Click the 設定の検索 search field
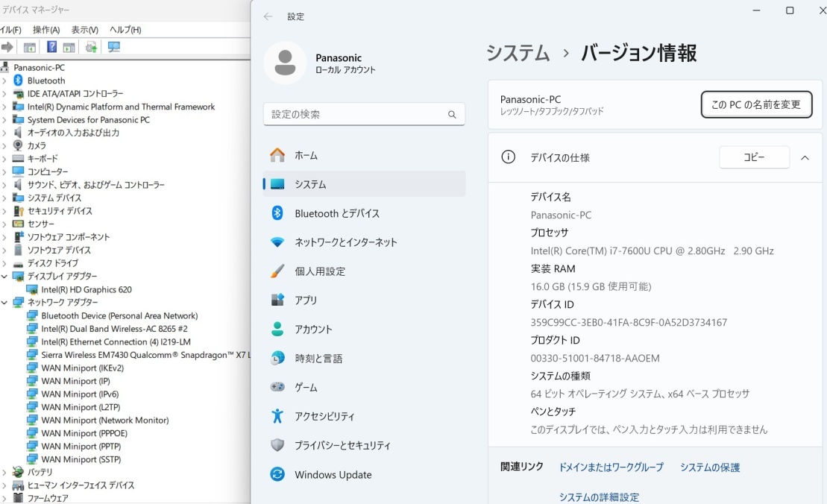Image resolution: width=827 pixels, height=504 pixels. tap(364, 114)
